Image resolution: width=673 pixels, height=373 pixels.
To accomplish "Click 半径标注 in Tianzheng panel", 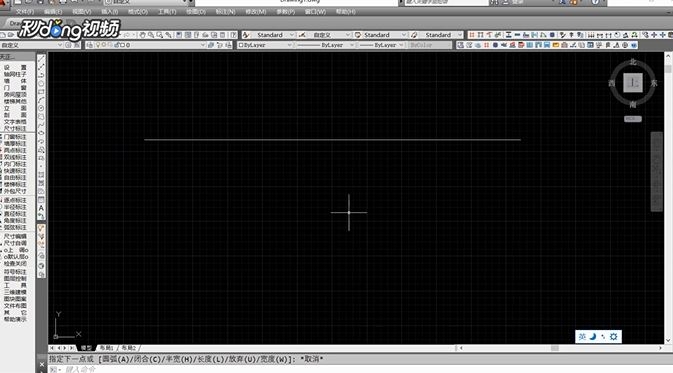I will (x=15, y=207).
